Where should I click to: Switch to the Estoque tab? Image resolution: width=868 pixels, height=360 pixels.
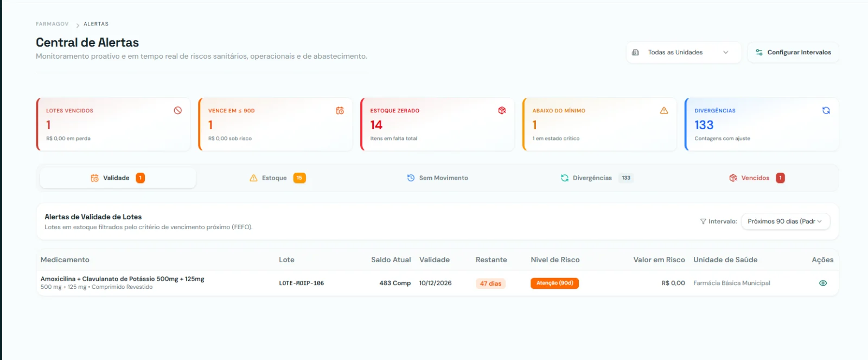coord(278,178)
